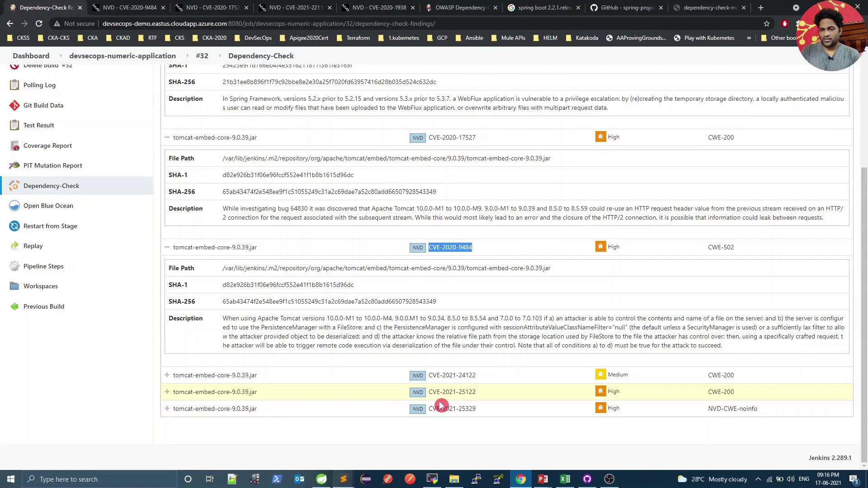
Task: Open the Polling Log link
Action: [x=39, y=85]
